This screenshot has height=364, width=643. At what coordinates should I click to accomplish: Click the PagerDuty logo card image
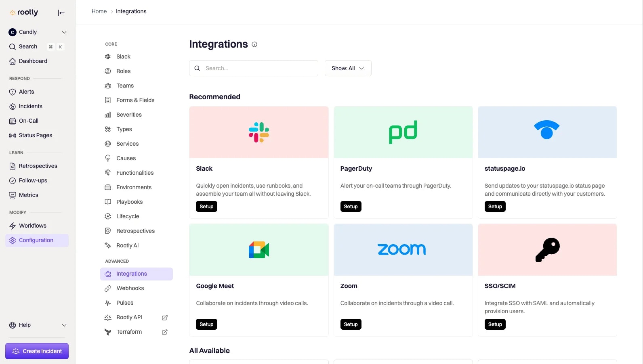tap(403, 132)
